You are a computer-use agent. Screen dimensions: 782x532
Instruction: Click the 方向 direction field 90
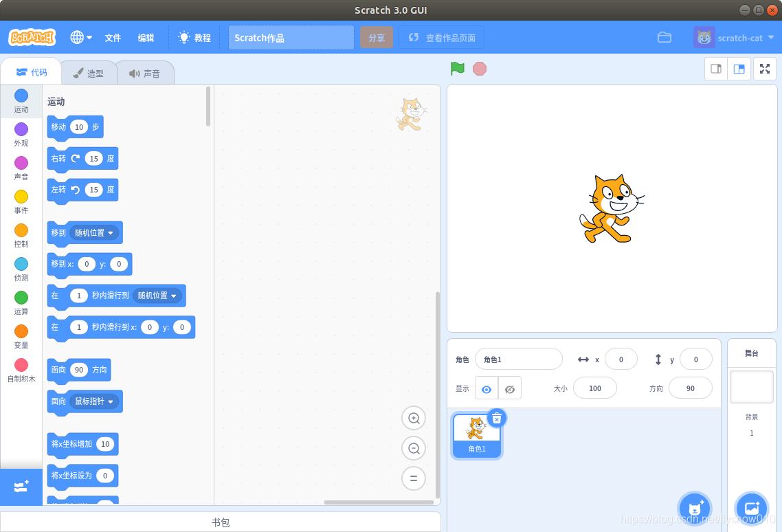point(690,388)
